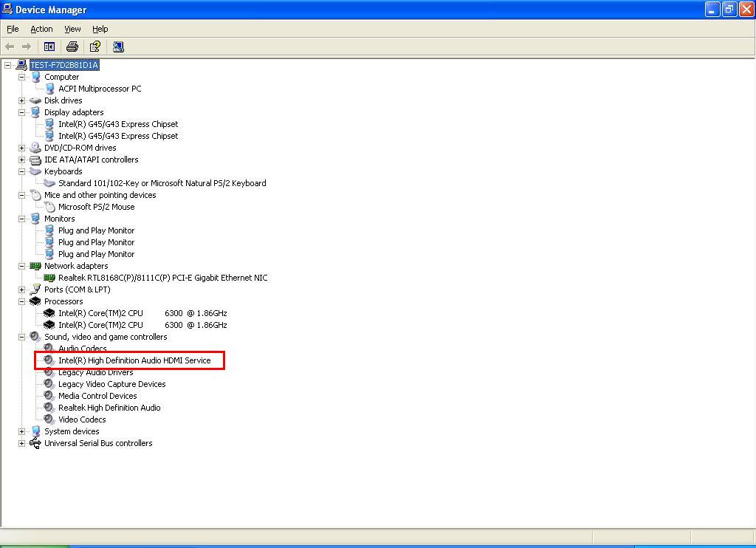Click the Network adapters card icon
The height and width of the screenshot is (548, 756).
[x=35, y=266]
